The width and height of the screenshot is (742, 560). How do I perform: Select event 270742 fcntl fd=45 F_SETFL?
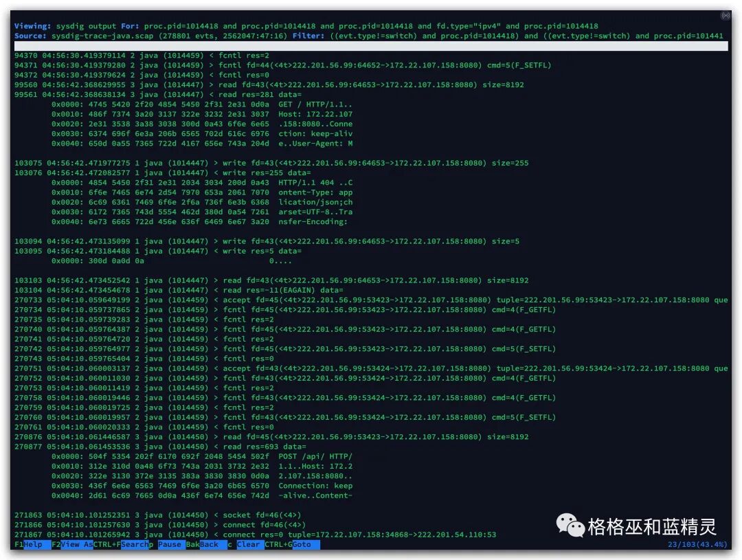[285, 349]
